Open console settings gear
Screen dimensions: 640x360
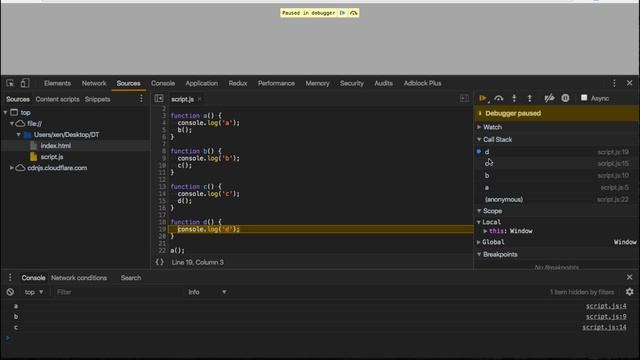[629, 291]
